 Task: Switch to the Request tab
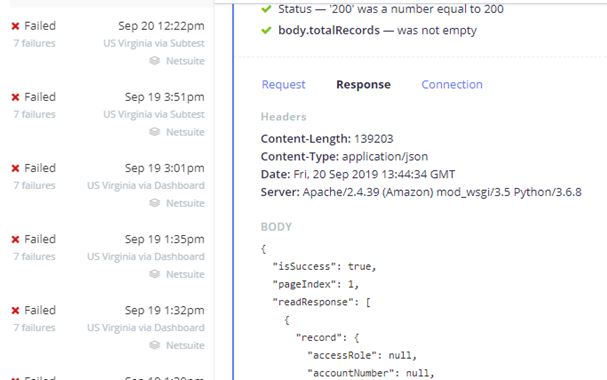[283, 84]
